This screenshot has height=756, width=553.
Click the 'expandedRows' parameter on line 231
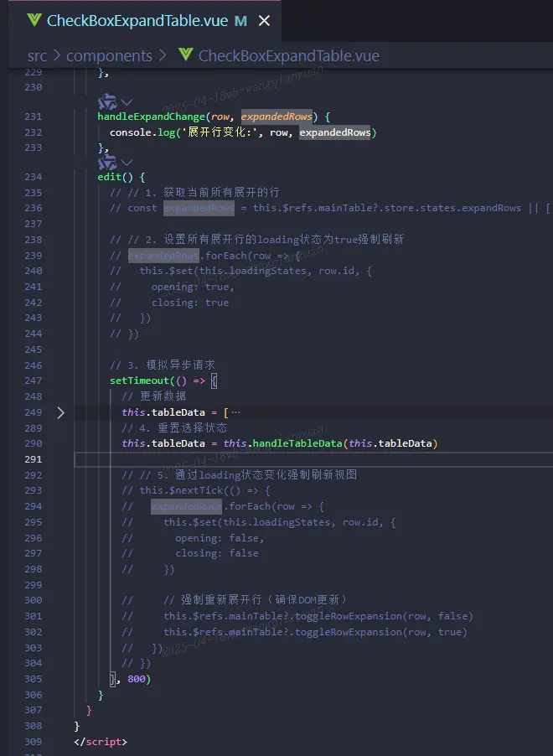tap(276, 117)
